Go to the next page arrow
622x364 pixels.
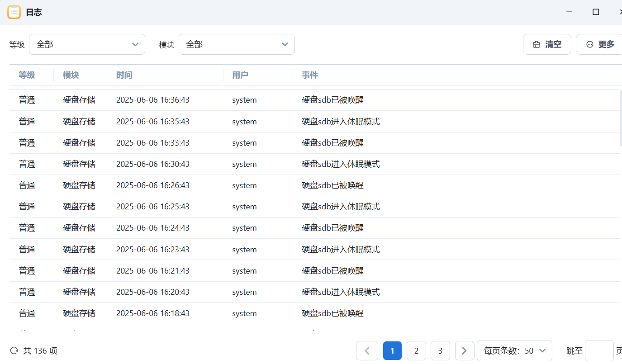[464, 350]
